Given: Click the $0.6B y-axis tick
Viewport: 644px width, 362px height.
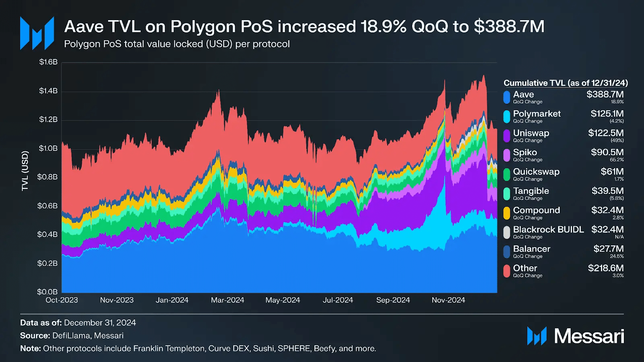Looking at the screenshot, I should (47, 206).
